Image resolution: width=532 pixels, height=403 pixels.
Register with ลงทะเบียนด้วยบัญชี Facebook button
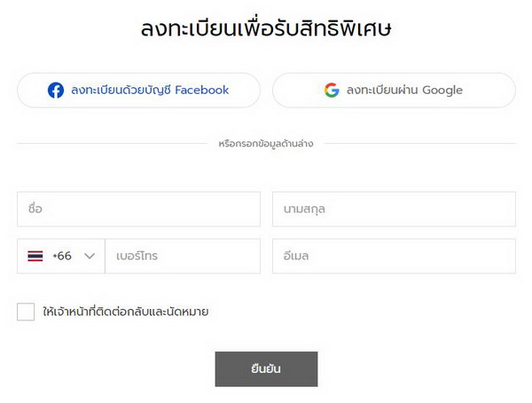tap(139, 91)
